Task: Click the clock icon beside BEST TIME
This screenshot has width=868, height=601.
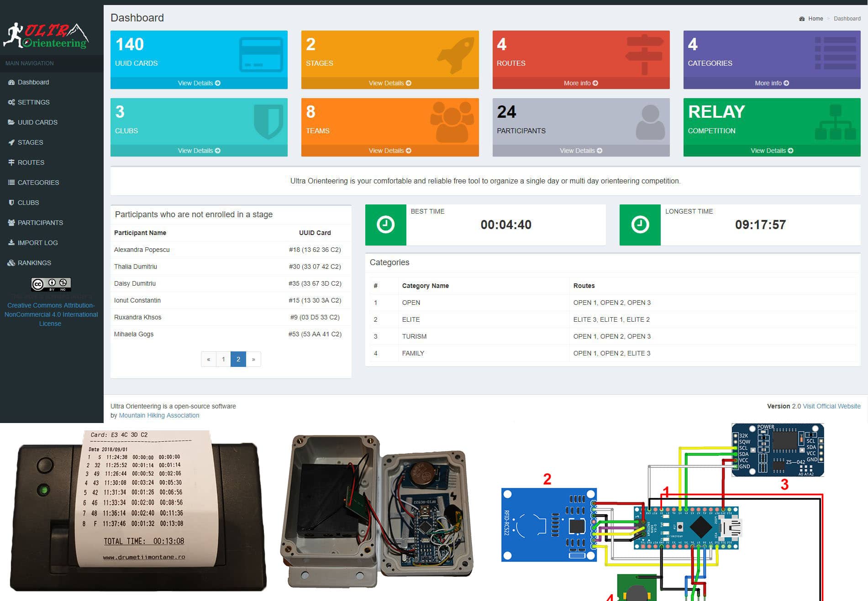Action: (385, 225)
